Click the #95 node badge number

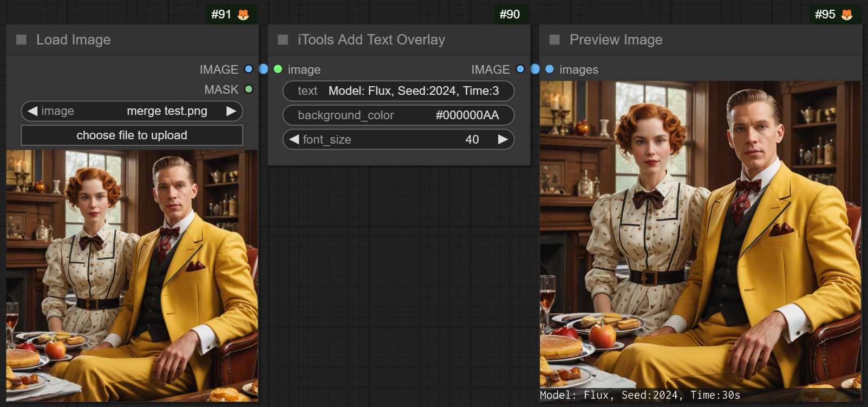[x=825, y=15]
